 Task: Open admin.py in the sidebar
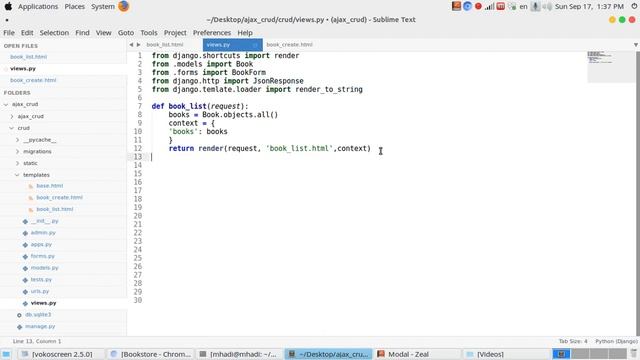coord(43,233)
